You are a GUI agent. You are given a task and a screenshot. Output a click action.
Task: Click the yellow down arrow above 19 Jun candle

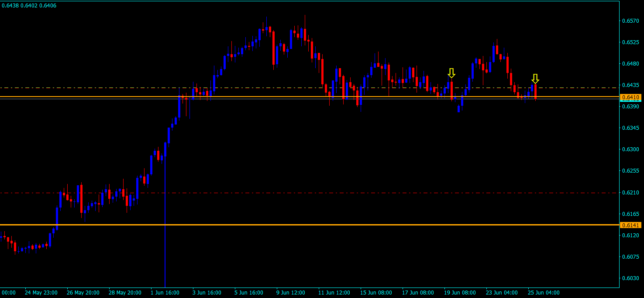[x=451, y=73]
